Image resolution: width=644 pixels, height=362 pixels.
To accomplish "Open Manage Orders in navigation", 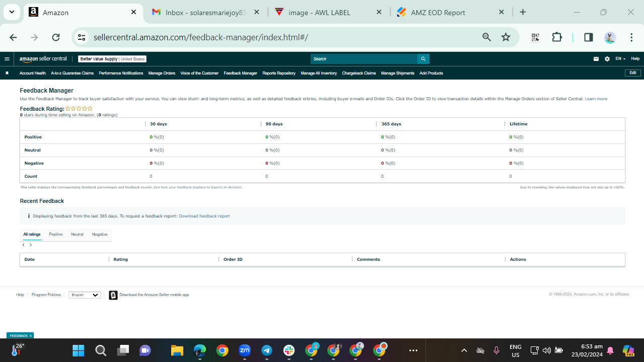I will [x=162, y=73].
